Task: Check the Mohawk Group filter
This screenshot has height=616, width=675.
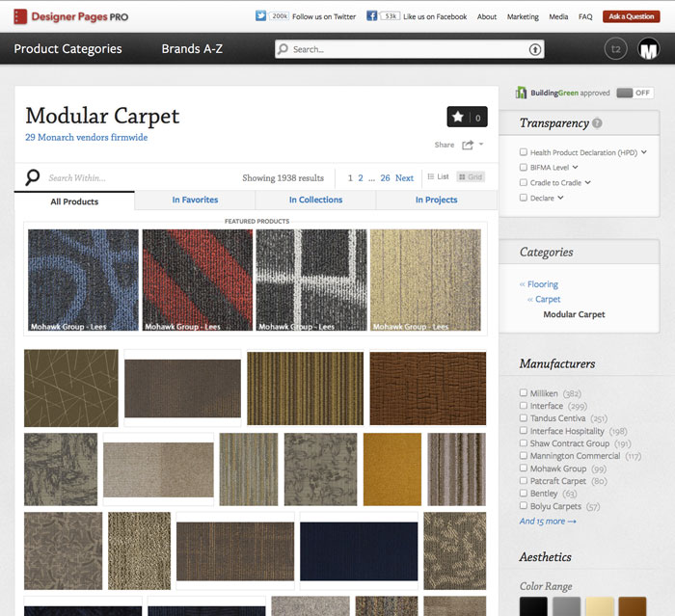Action: (524, 468)
